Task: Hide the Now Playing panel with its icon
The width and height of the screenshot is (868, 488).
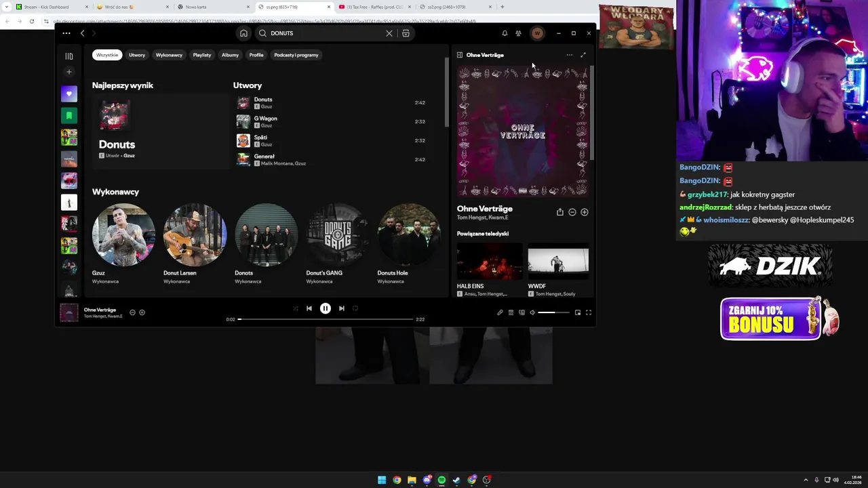Action: click(x=460, y=55)
